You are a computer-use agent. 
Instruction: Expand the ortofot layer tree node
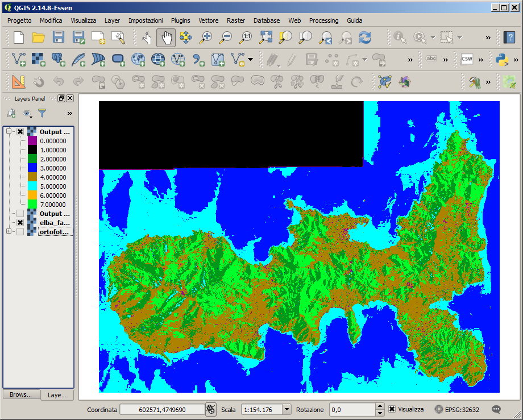9,231
